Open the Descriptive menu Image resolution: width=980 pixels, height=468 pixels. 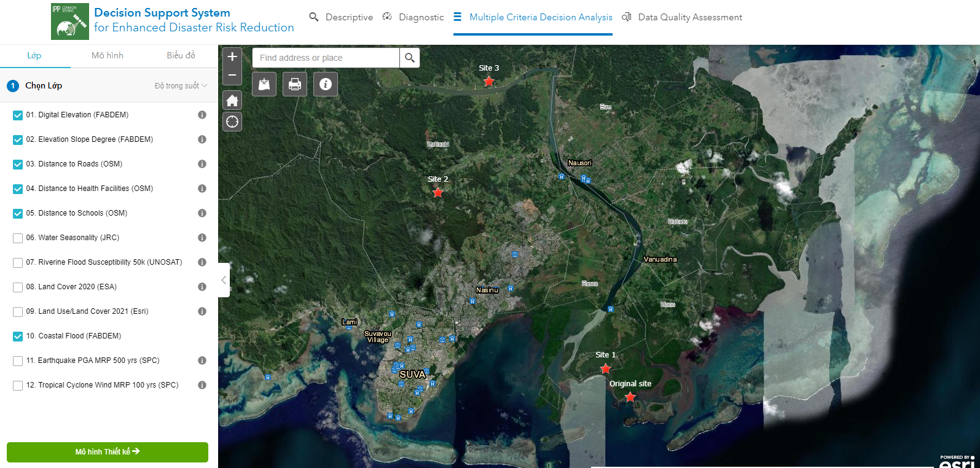pos(341,17)
